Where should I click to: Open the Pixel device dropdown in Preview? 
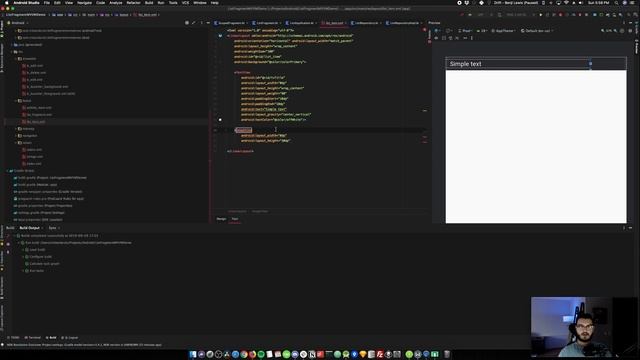tap(465, 31)
